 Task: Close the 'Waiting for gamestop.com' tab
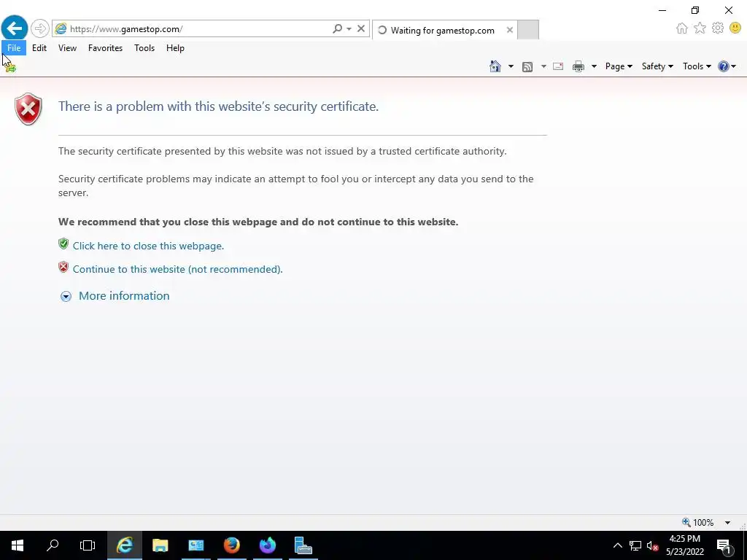510,30
